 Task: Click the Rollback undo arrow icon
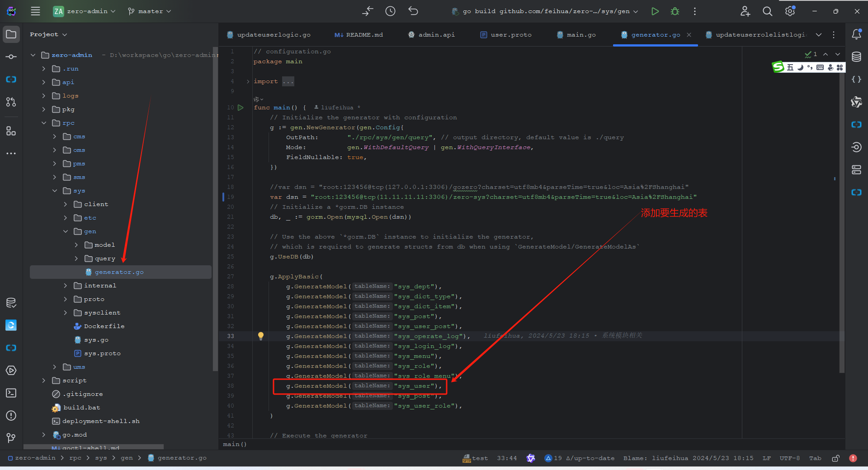(413, 11)
